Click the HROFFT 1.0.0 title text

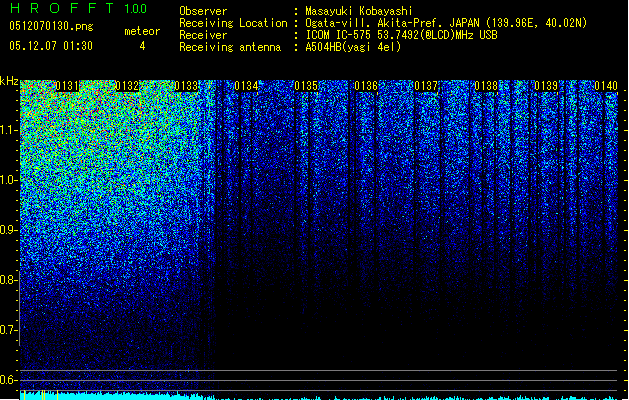79,8
